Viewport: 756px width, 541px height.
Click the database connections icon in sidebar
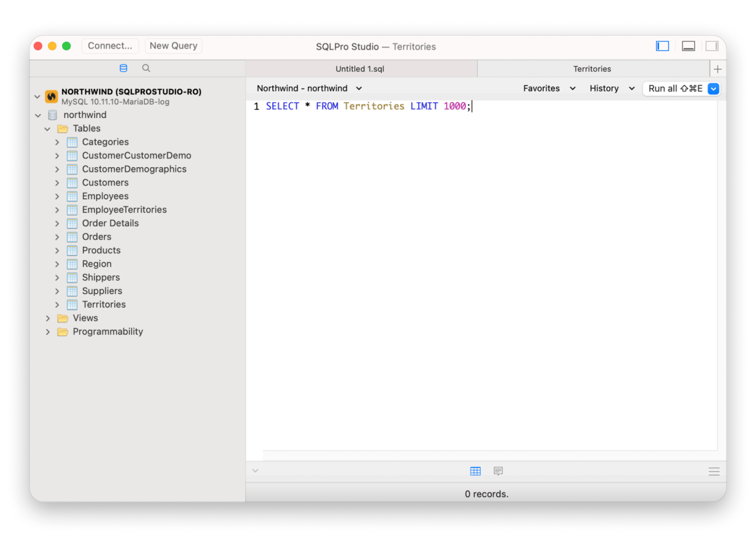click(x=123, y=68)
